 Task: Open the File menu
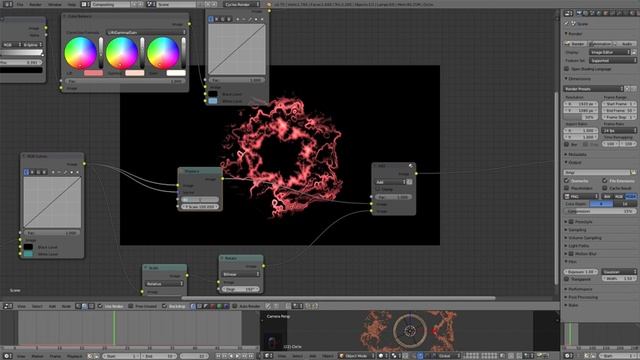[x=20, y=4]
